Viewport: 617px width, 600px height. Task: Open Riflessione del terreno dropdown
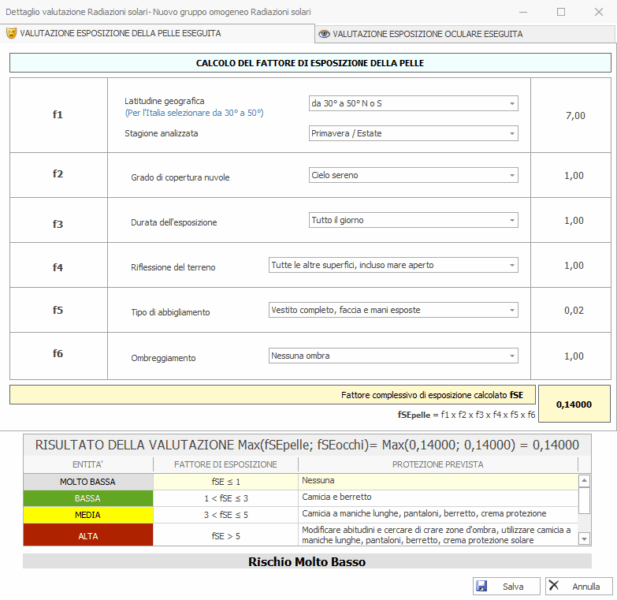coord(393,265)
